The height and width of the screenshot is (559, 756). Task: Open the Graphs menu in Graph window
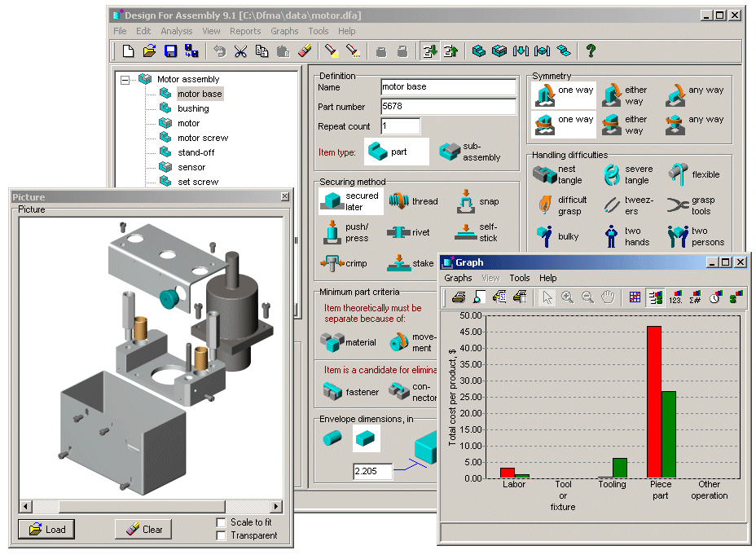[457, 278]
